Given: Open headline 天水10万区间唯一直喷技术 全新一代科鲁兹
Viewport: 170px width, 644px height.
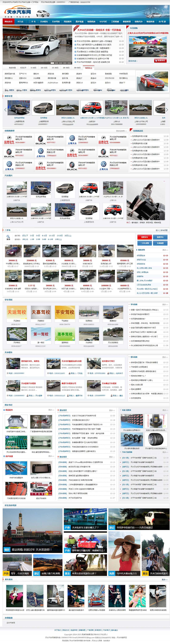Looking at the screenshot, I should [99, 30].
